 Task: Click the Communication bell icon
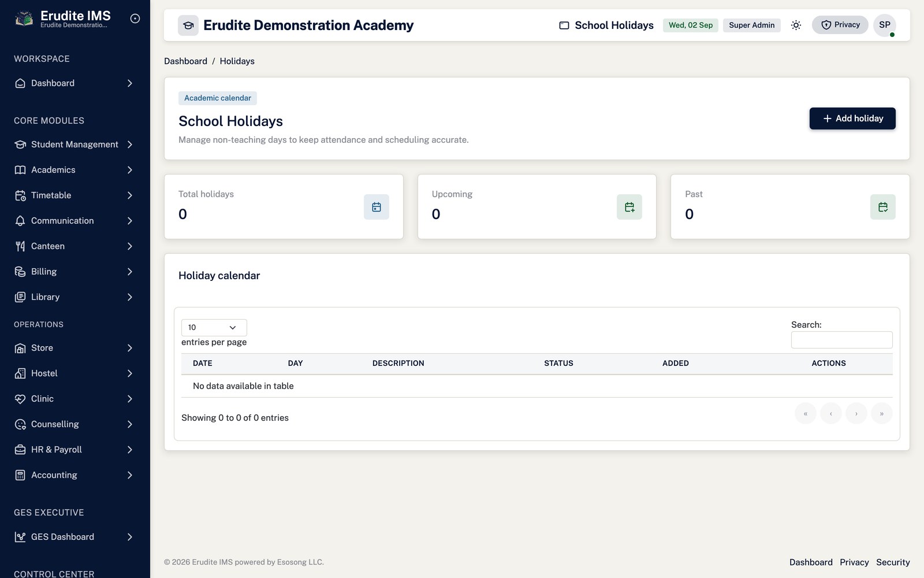pyautogui.click(x=20, y=221)
